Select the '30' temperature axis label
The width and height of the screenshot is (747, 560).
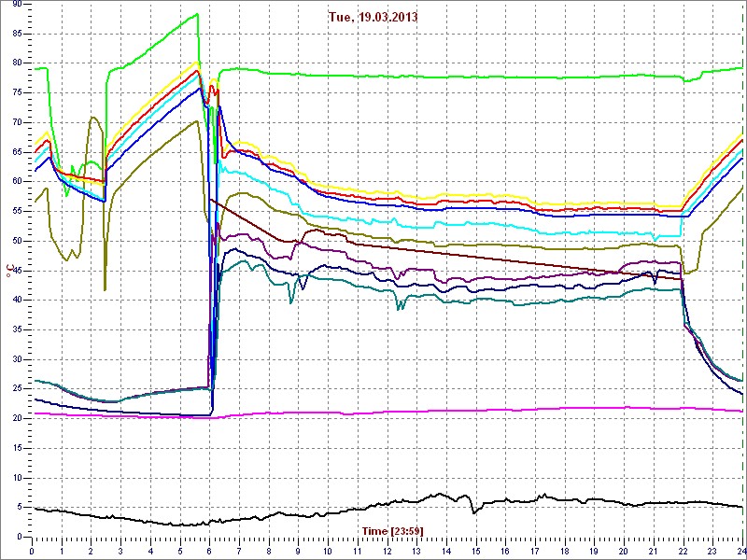16,359
